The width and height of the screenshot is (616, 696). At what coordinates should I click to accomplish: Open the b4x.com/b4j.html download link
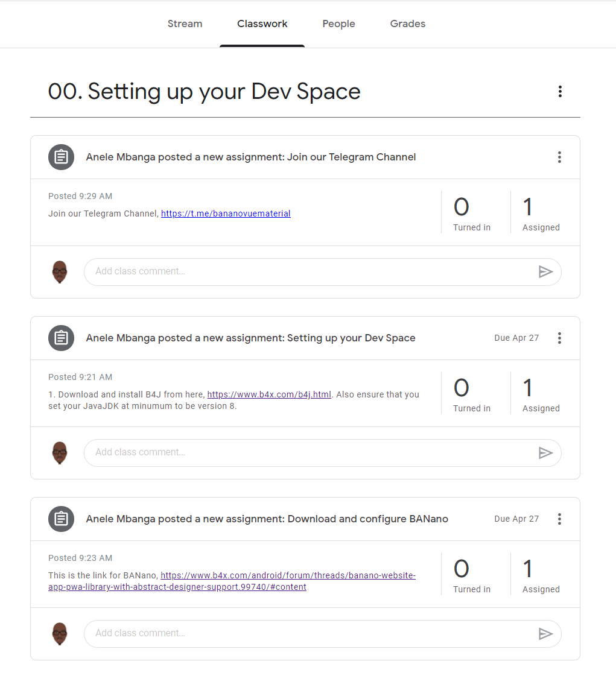(x=269, y=394)
